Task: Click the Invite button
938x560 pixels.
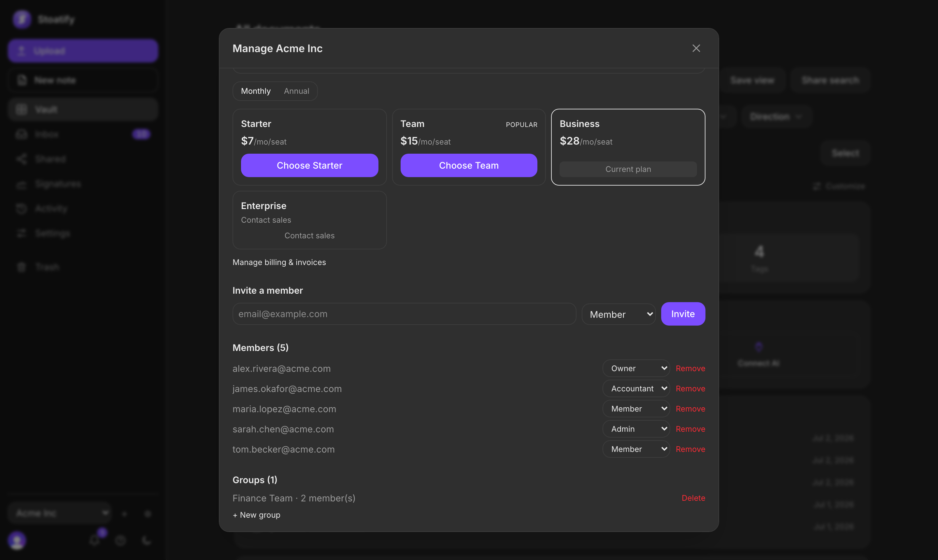Action: [683, 314]
